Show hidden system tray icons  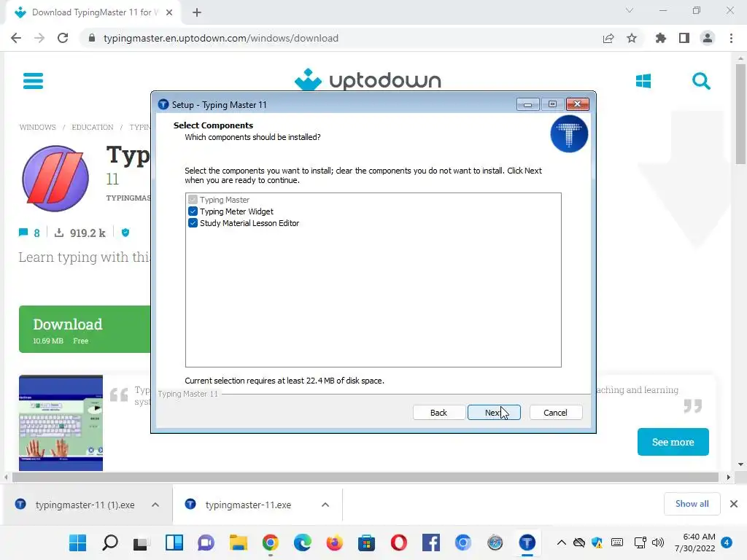click(562, 542)
